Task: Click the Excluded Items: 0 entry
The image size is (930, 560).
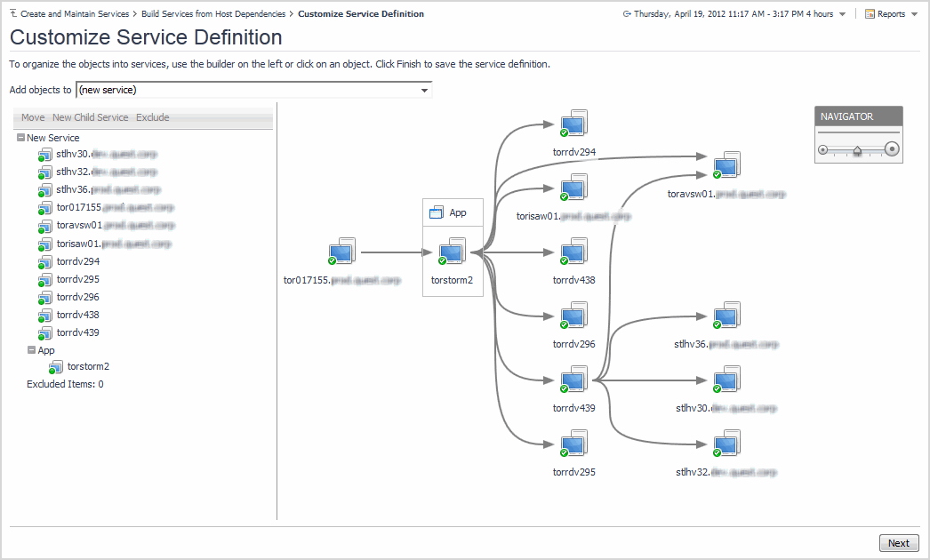Action: tap(65, 384)
